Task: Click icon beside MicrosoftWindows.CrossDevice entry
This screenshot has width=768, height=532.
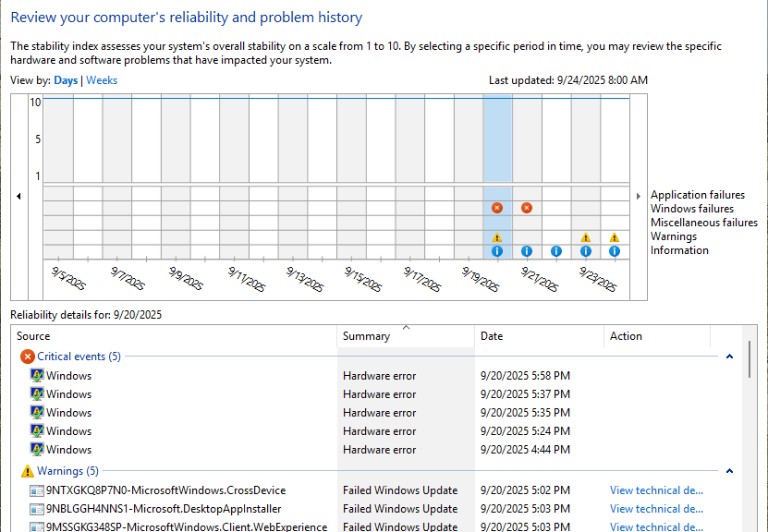Action: tap(37, 490)
